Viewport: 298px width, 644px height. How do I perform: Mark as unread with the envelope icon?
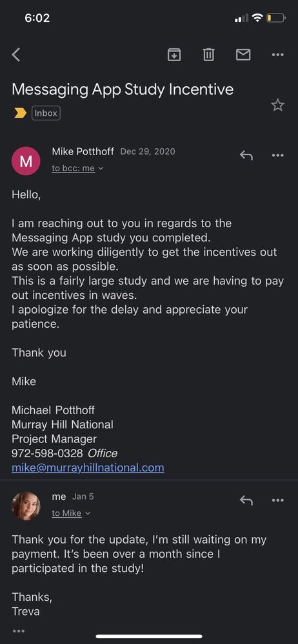point(243,54)
